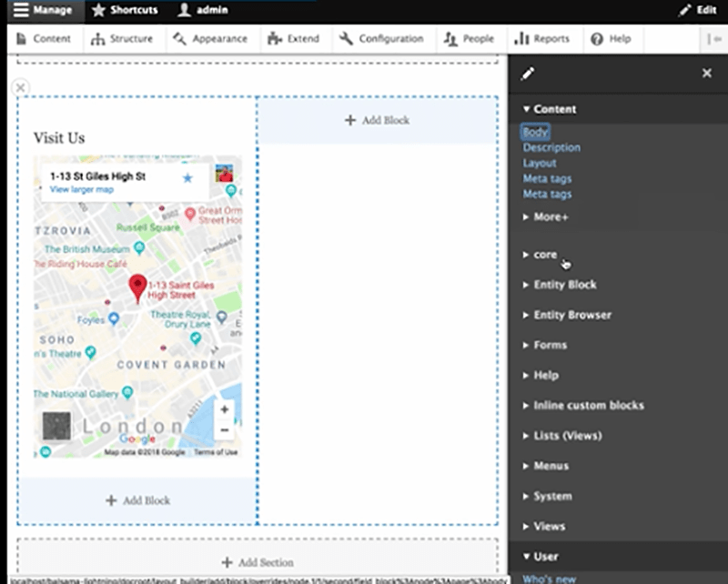This screenshot has height=584, width=728.
Task: Zoom in on the Google map
Action: 225,410
